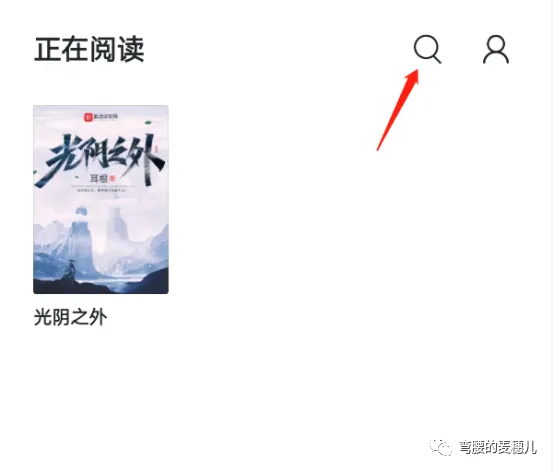Image resolution: width=554 pixels, height=472 pixels.
Task: Click the figure standing on cliff
Action: (x=71, y=270)
